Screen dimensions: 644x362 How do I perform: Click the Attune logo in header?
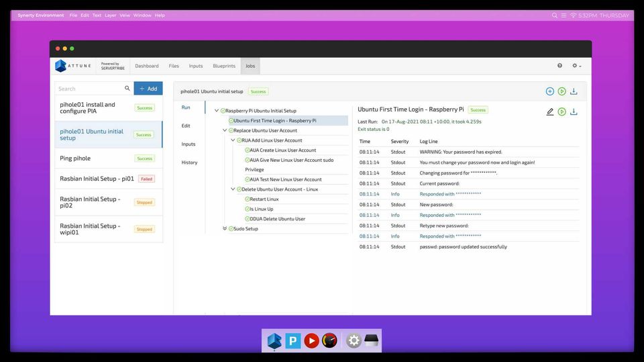tap(72, 66)
